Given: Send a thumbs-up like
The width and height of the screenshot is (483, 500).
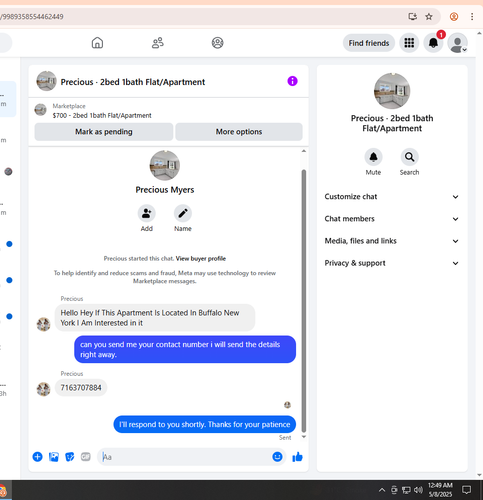Looking at the screenshot, I should 297,457.
